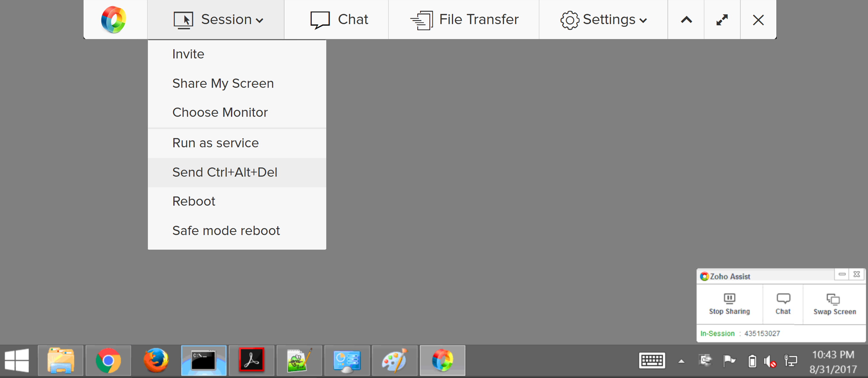Minimize the Zoho Assist small window

tap(842, 274)
